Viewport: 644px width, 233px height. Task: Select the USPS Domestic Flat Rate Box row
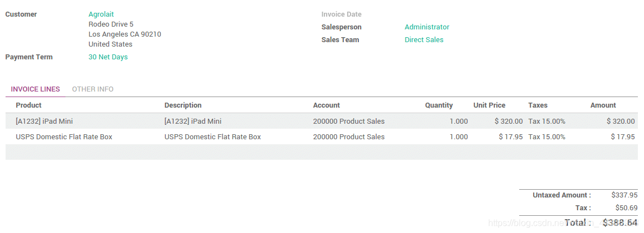click(322, 137)
